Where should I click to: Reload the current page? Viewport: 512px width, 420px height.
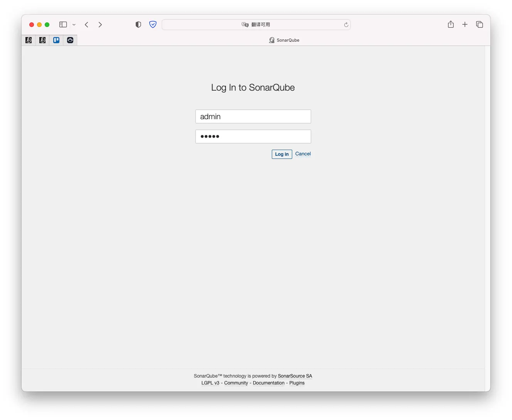coord(346,25)
